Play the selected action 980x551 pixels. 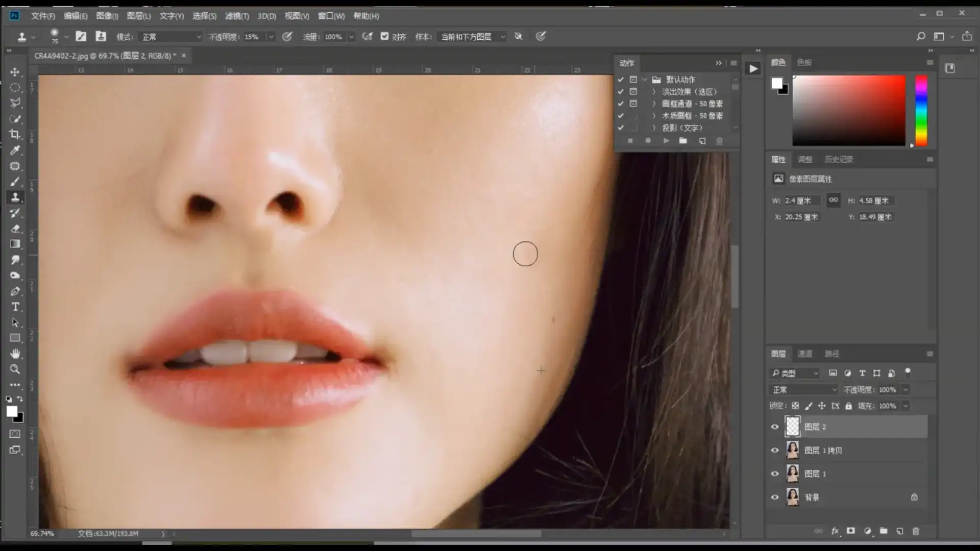pyautogui.click(x=666, y=141)
